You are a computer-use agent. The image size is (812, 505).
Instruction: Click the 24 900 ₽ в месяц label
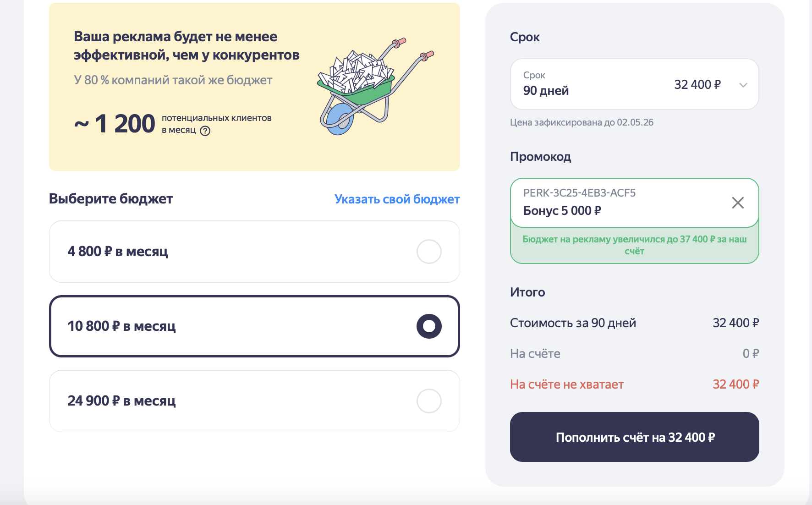[x=121, y=401]
